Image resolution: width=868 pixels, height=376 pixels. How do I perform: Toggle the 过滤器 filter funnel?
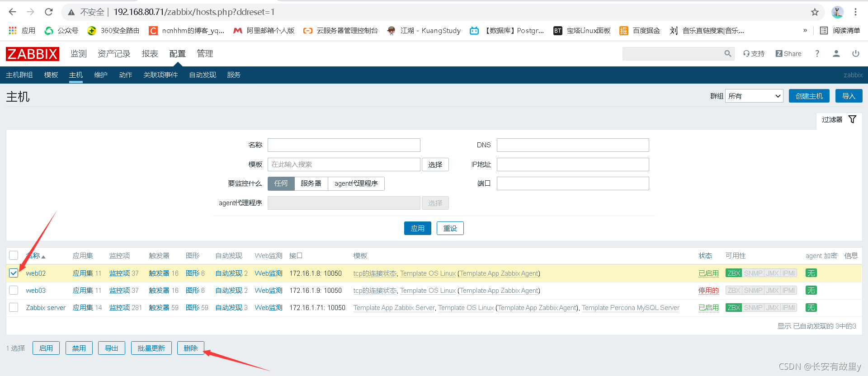852,119
